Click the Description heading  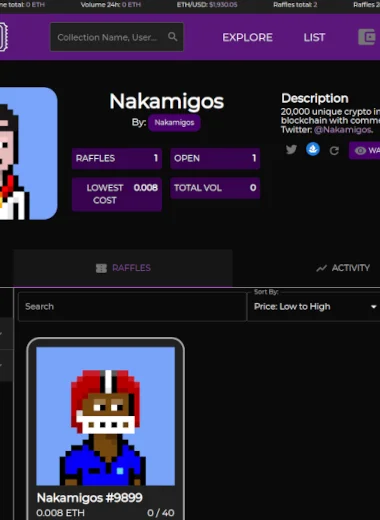pos(315,98)
